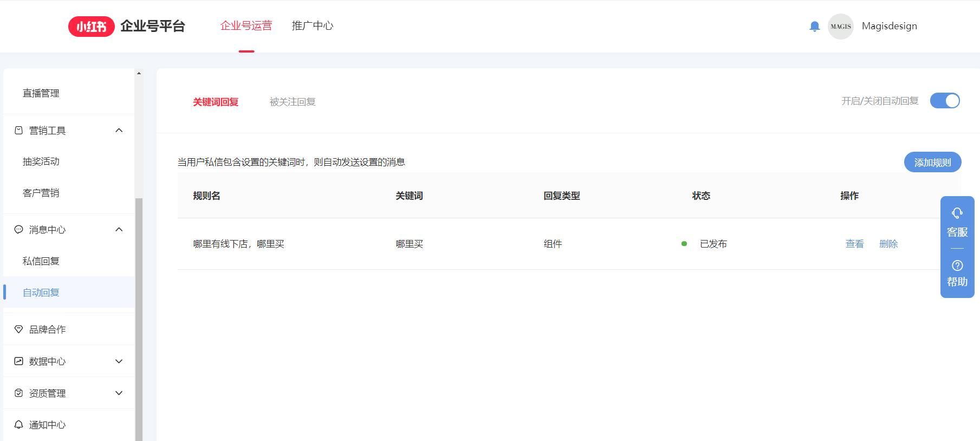This screenshot has width=980, height=441.
Task: Click the 小红书 logo
Action: click(91, 26)
